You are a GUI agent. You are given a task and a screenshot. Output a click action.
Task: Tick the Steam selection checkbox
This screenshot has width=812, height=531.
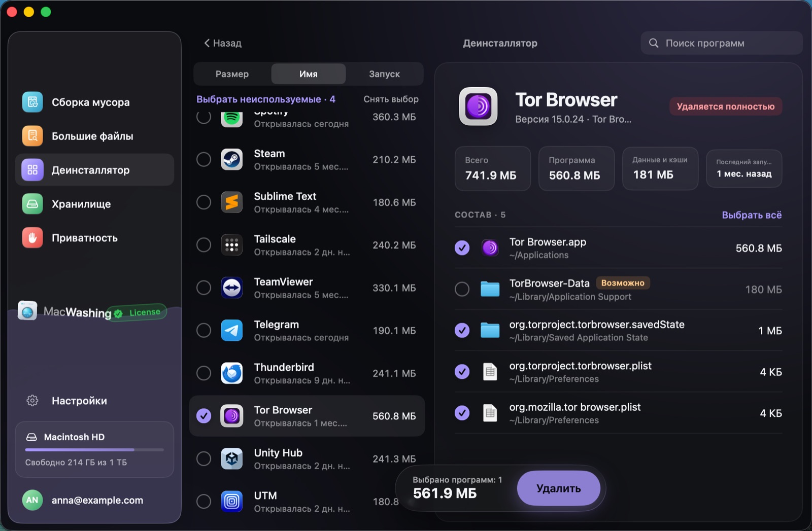pos(204,159)
